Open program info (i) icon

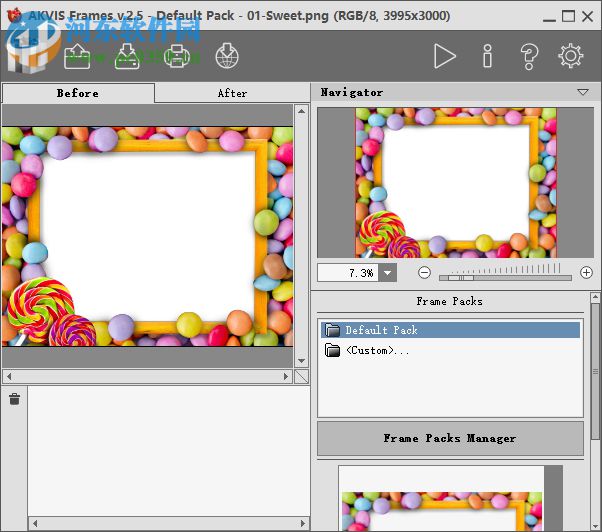(488, 56)
